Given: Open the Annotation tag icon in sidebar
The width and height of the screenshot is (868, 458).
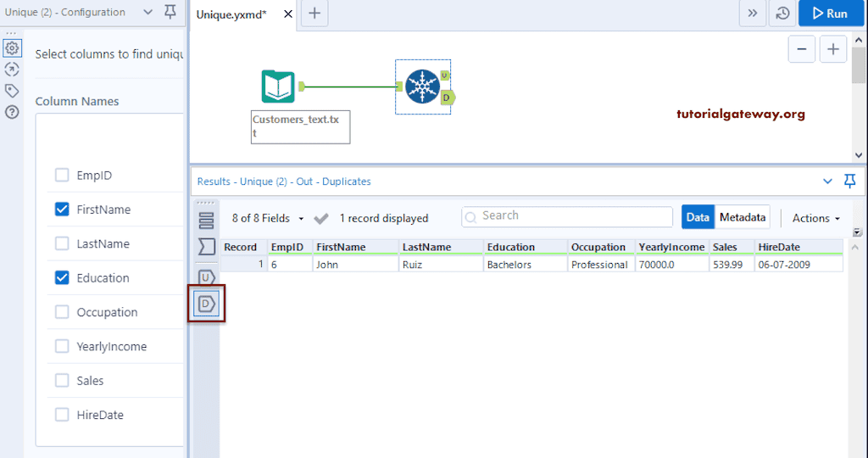Looking at the screenshot, I should tap(12, 91).
